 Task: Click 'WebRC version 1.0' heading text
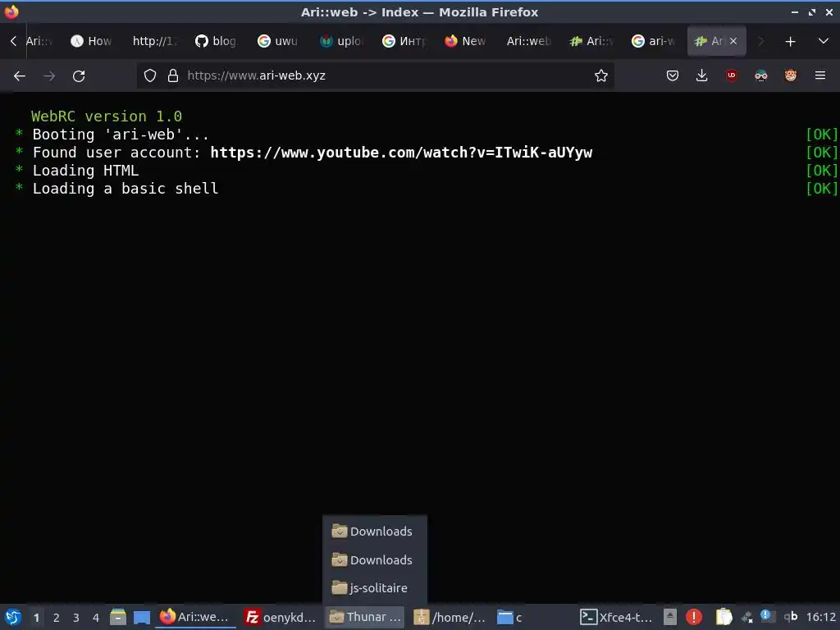click(107, 116)
